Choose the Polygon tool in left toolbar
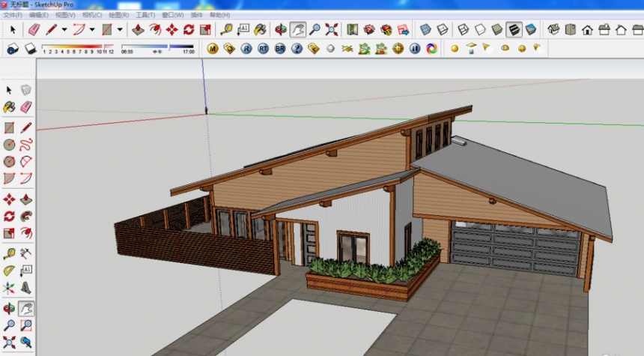This screenshot has width=644, height=356. pos(9,162)
